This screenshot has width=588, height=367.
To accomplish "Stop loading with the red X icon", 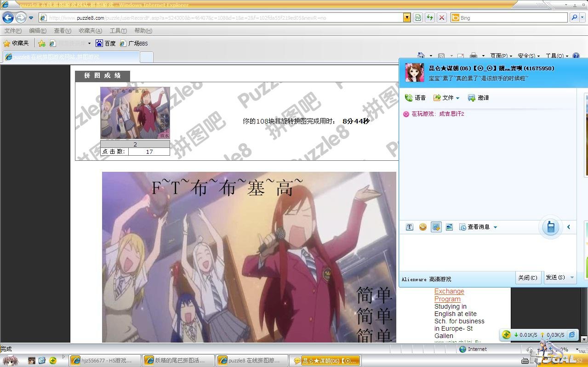I will coord(442,18).
